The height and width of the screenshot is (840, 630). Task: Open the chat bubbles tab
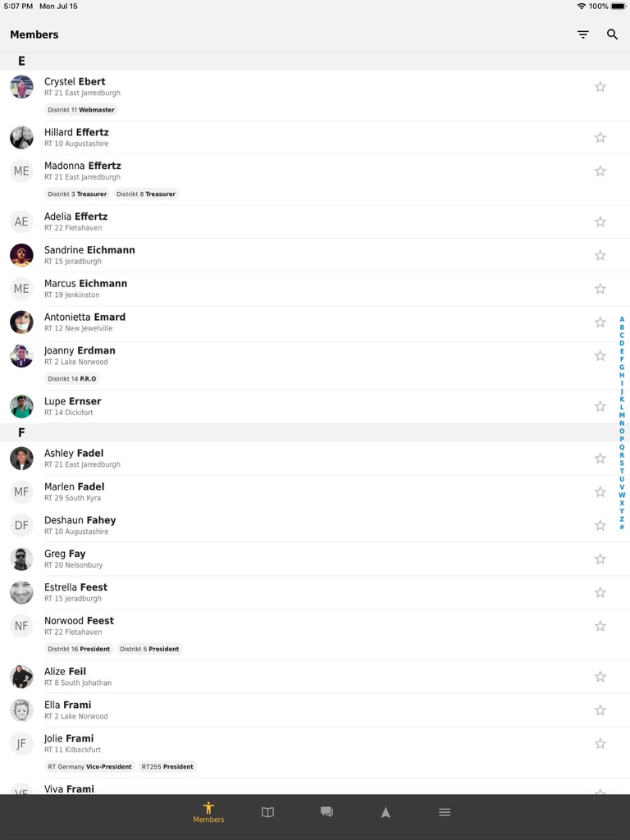click(326, 812)
